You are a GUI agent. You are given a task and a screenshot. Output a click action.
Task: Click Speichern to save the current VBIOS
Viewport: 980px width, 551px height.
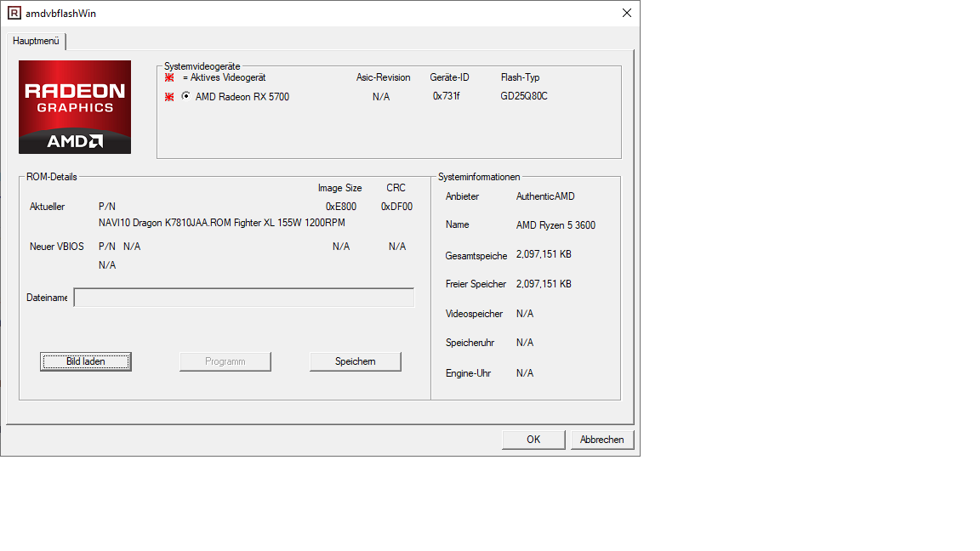tap(355, 361)
